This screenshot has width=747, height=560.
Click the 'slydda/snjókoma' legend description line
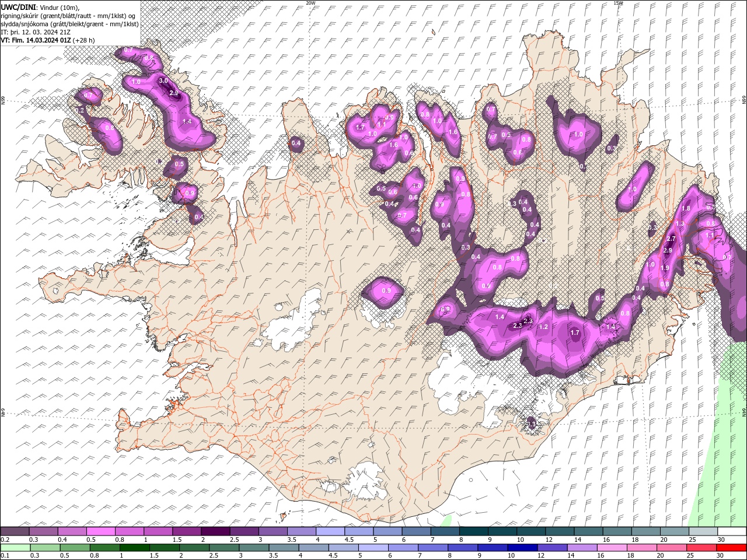pos(69,24)
